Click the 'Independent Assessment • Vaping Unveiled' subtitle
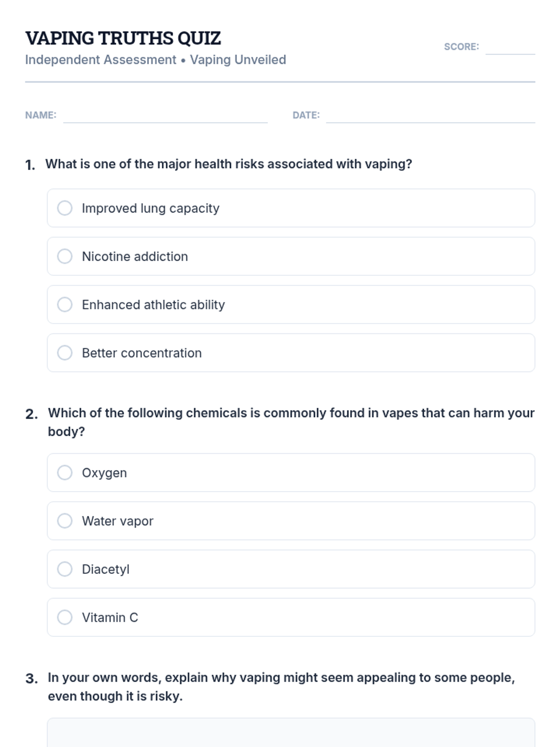The height and width of the screenshot is (747, 560). point(155,60)
